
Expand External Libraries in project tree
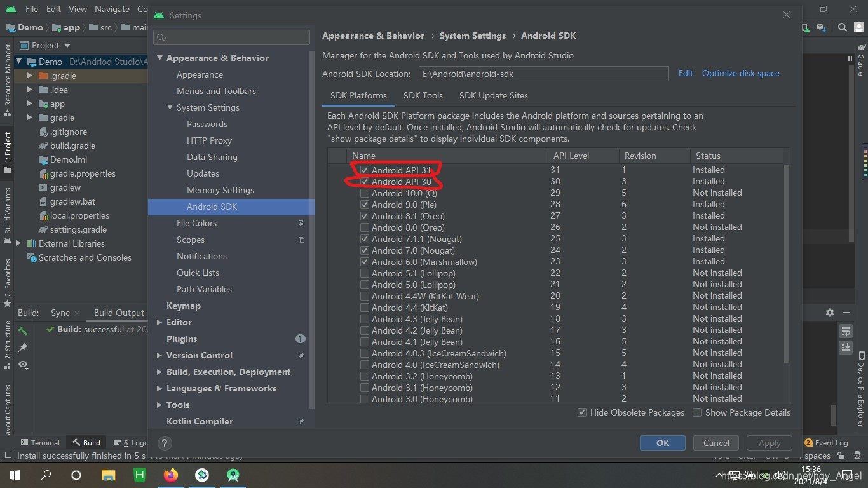click(x=18, y=243)
